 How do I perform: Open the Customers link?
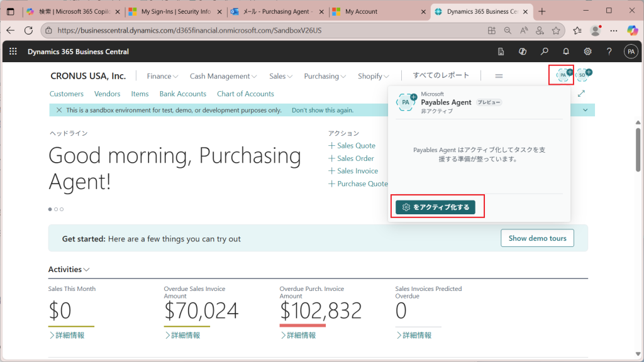pyautogui.click(x=67, y=94)
